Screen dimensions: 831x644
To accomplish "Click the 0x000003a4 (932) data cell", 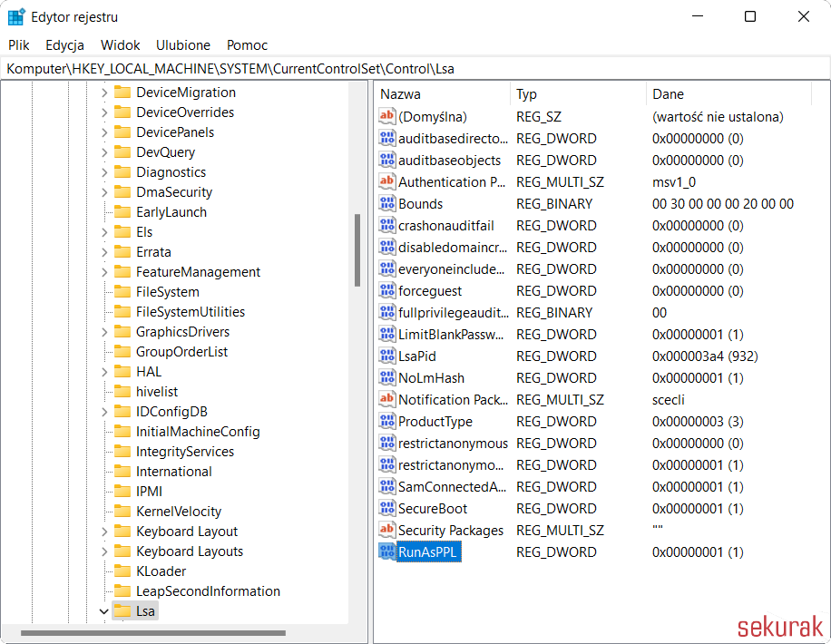I will pyautogui.click(x=705, y=356).
